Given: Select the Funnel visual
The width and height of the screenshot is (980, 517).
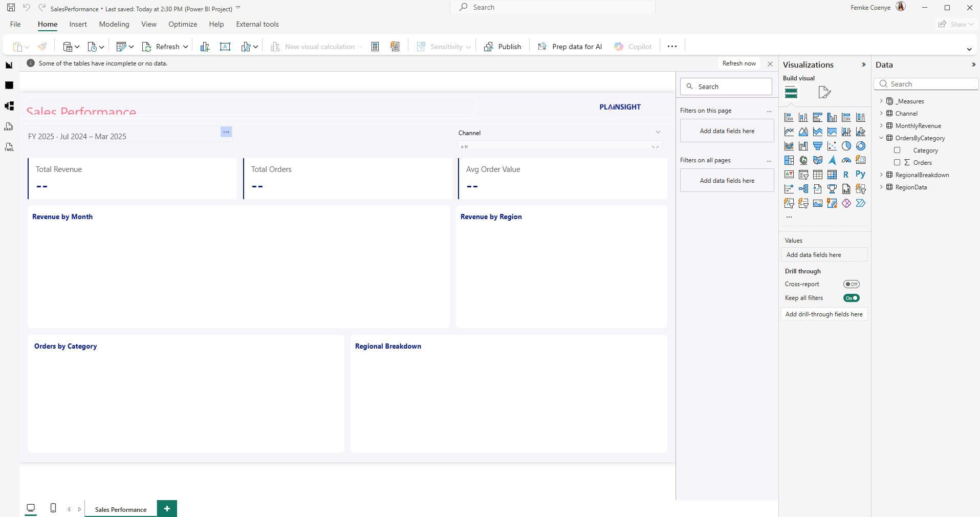Looking at the screenshot, I should click(x=818, y=146).
